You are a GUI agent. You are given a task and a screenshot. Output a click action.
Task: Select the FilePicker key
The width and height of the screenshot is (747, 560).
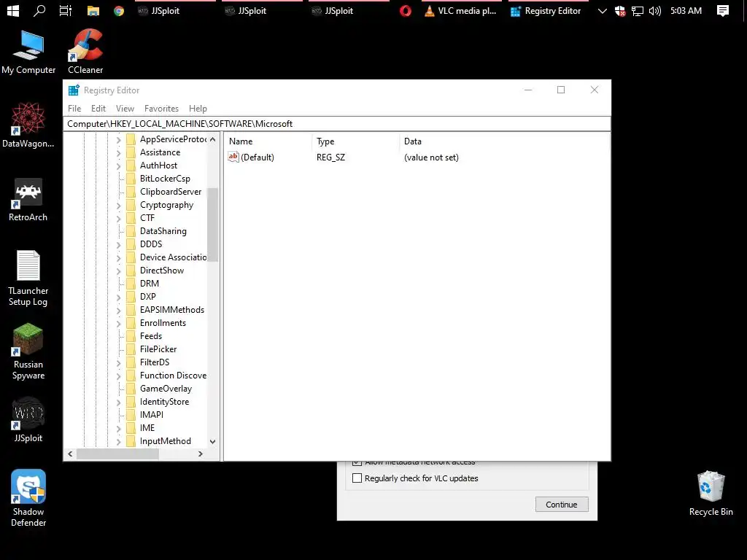[158, 349]
